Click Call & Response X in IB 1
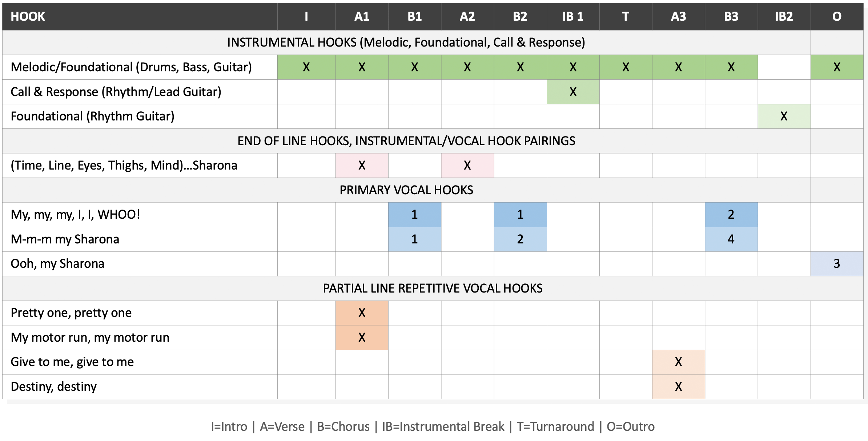Viewport: 868px width, 441px height. (x=573, y=92)
